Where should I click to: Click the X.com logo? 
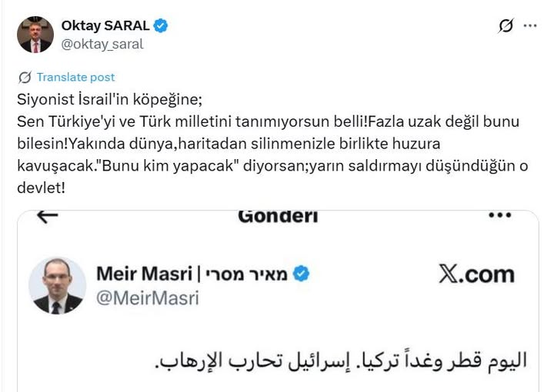click(476, 274)
